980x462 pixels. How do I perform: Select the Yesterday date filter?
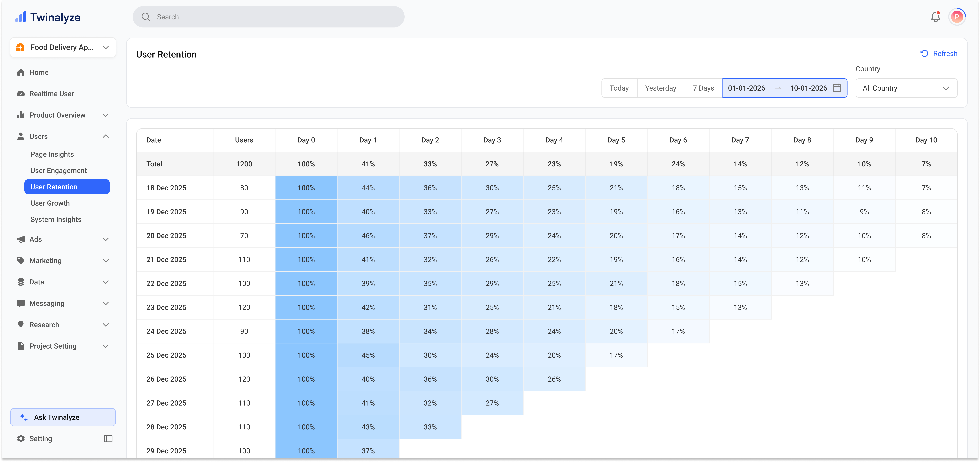click(661, 88)
